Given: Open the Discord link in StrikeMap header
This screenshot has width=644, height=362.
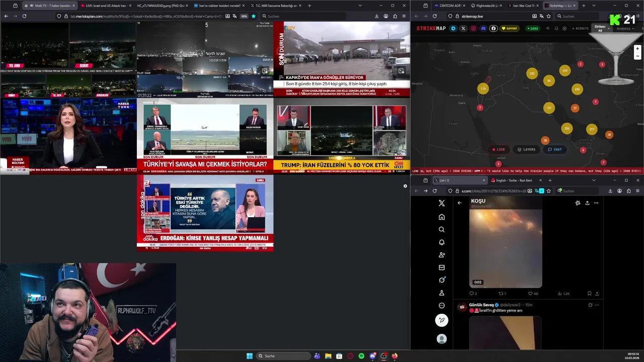Looking at the screenshot, I should click(x=484, y=28).
